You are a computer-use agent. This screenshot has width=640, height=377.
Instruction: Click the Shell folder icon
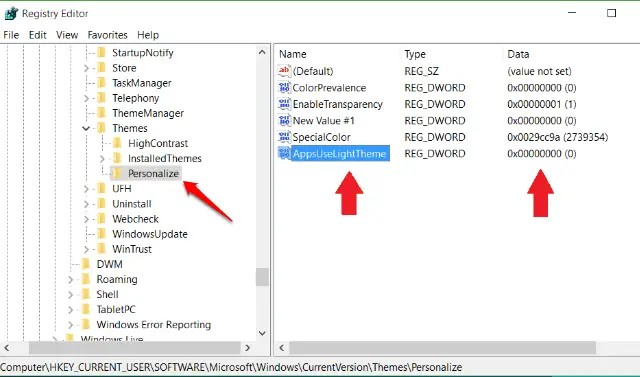86,294
